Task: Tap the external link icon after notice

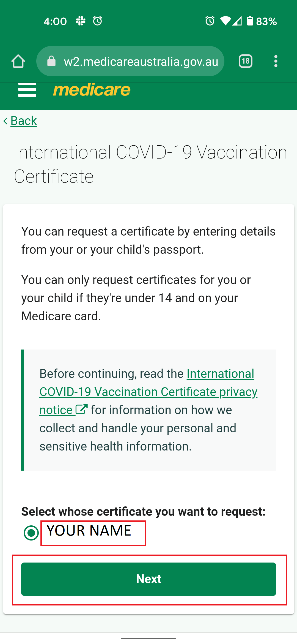Action: point(82,409)
